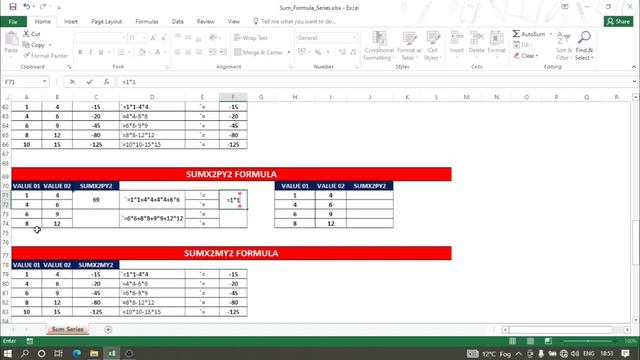The image size is (640, 360).
Task: Switch to the Insert tab
Action: point(71,22)
